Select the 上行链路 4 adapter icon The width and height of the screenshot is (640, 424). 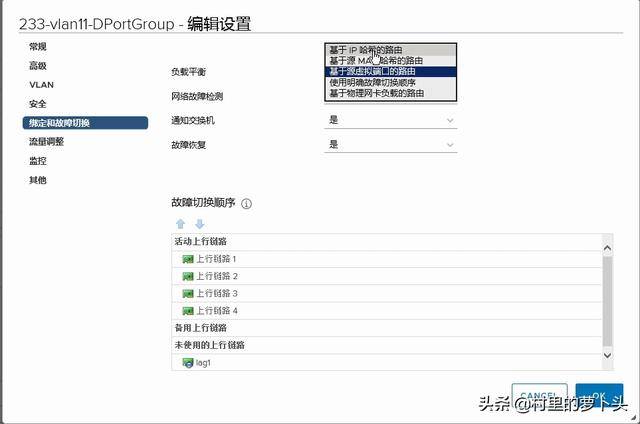click(187, 310)
